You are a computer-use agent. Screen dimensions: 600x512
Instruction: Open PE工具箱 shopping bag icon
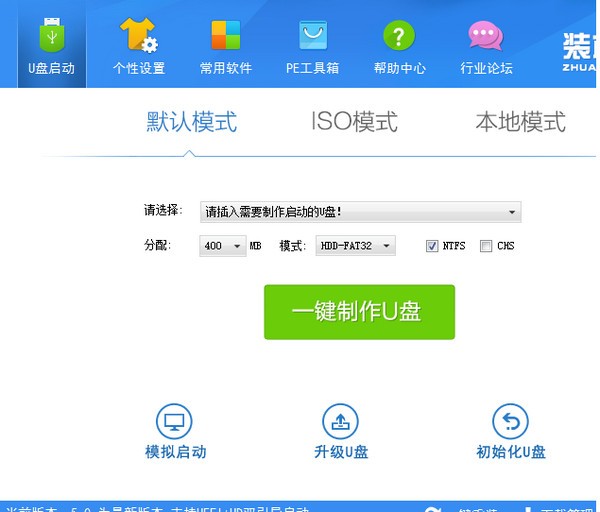tap(313, 35)
